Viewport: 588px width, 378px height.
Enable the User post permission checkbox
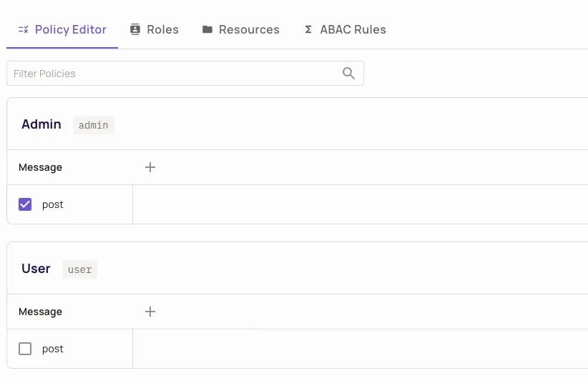25,349
